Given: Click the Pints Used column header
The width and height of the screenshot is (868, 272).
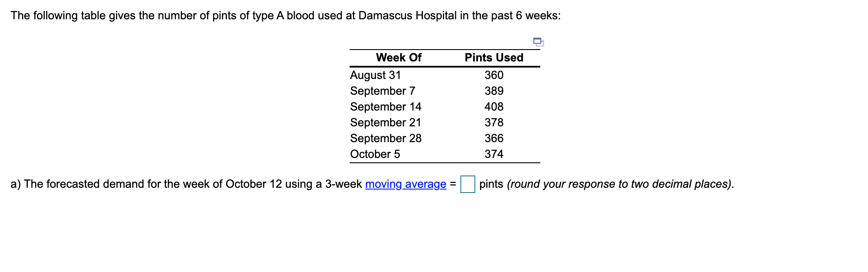Looking at the screenshot, I should click(x=494, y=57).
